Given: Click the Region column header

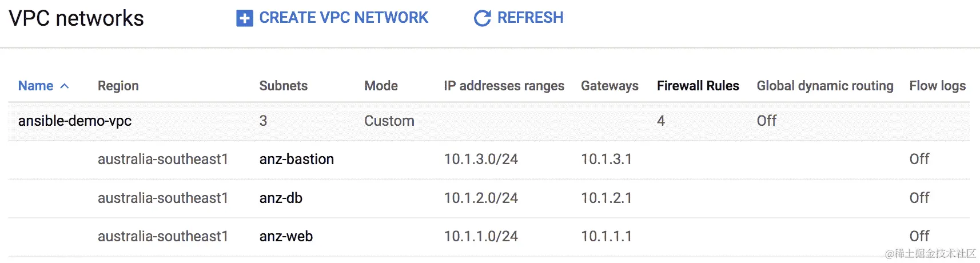Looking at the screenshot, I should click(x=118, y=86).
